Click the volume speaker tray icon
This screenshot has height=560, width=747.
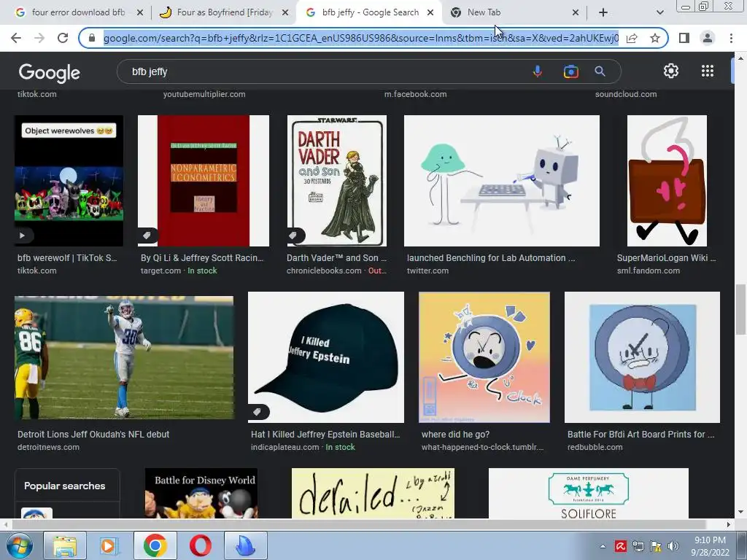tap(673, 546)
